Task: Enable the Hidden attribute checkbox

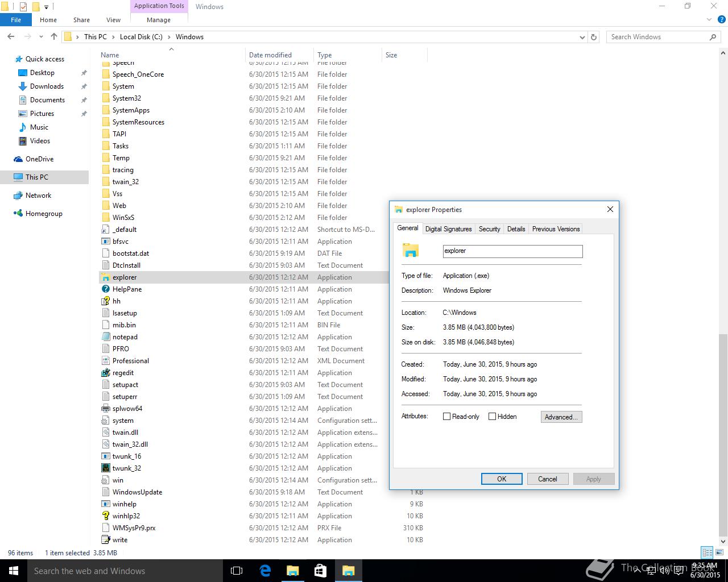Action: tap(492, 417)
